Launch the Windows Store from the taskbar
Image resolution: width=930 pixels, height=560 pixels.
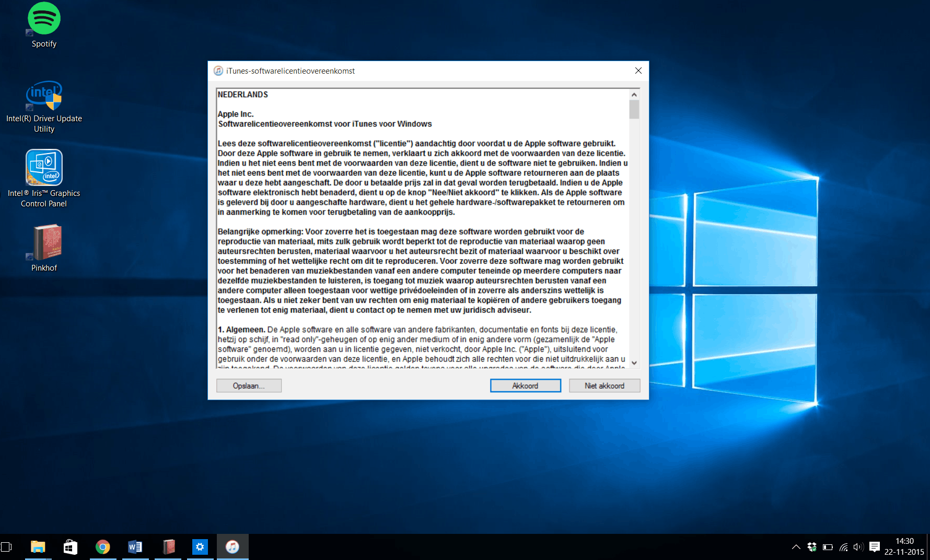(71, 547)
